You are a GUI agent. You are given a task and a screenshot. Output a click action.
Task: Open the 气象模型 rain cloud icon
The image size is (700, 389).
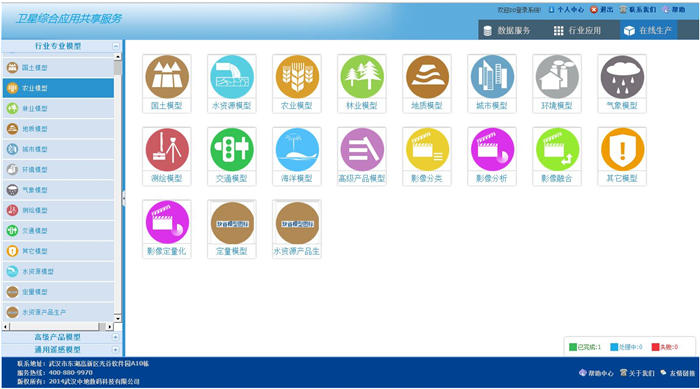(x=622, y=84)
